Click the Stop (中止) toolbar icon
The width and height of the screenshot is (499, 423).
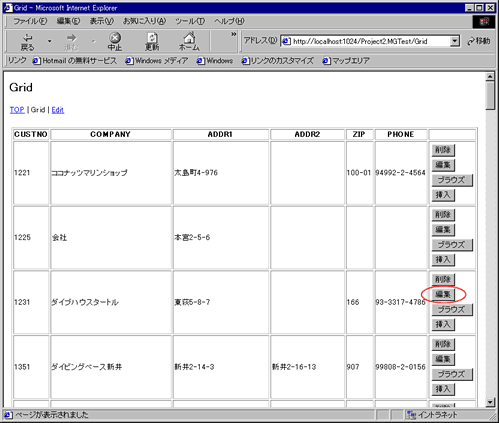point(115,42)
